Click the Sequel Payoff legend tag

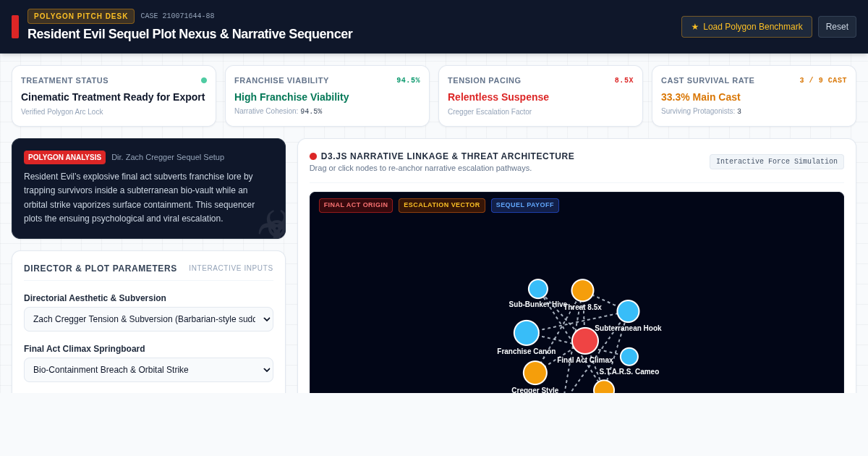point(525,206)
